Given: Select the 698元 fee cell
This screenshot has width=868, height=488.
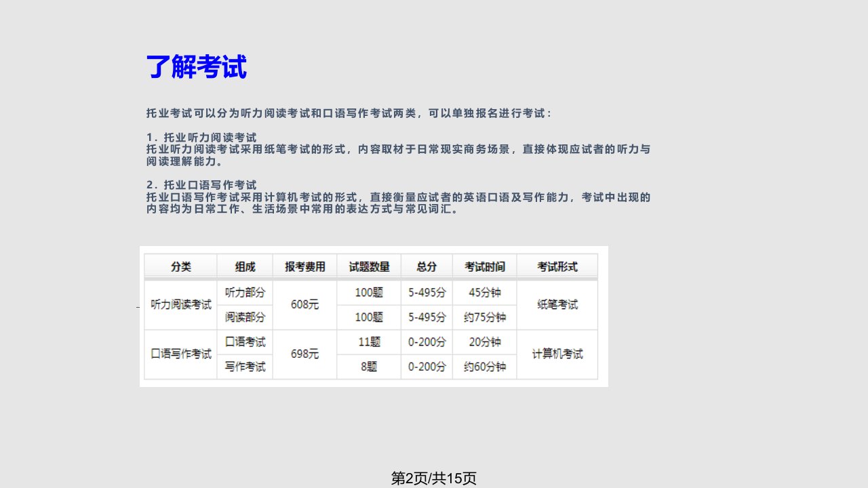Looking at the screenshot, I should [x=304, y=354].
